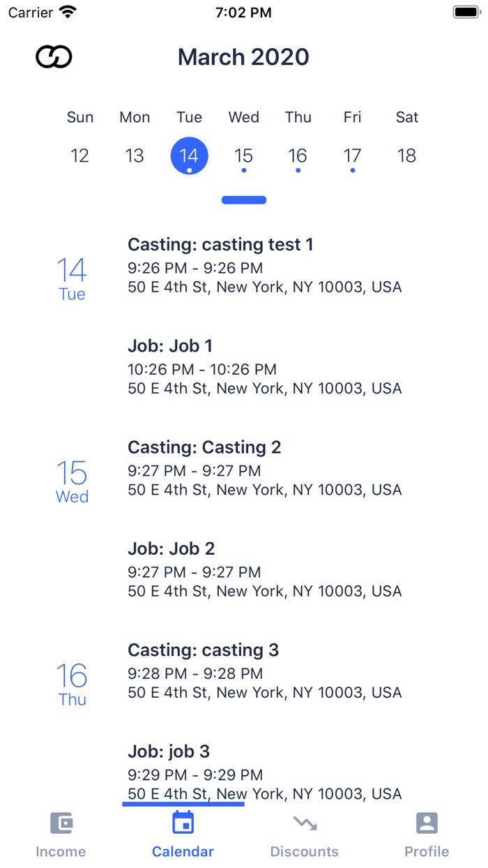The image size is (488, 868).
Task: Select Wednesday 15 in the week strip
Action: tap(243, 156)
